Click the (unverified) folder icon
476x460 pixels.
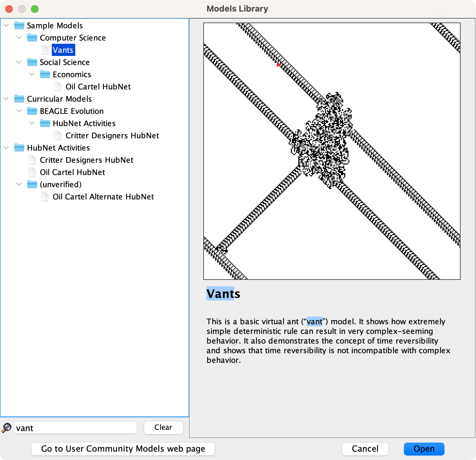32,184
